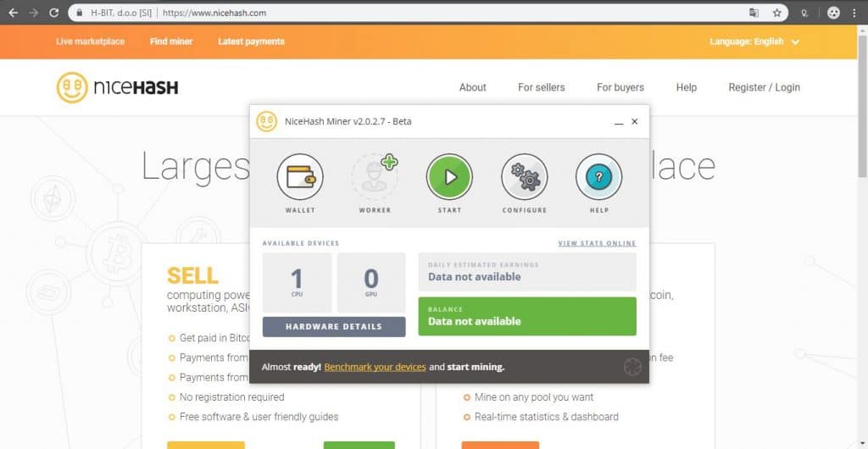868x449 pixels.
Task: Click the green Balance panel
Action: [x=527, y=316]
